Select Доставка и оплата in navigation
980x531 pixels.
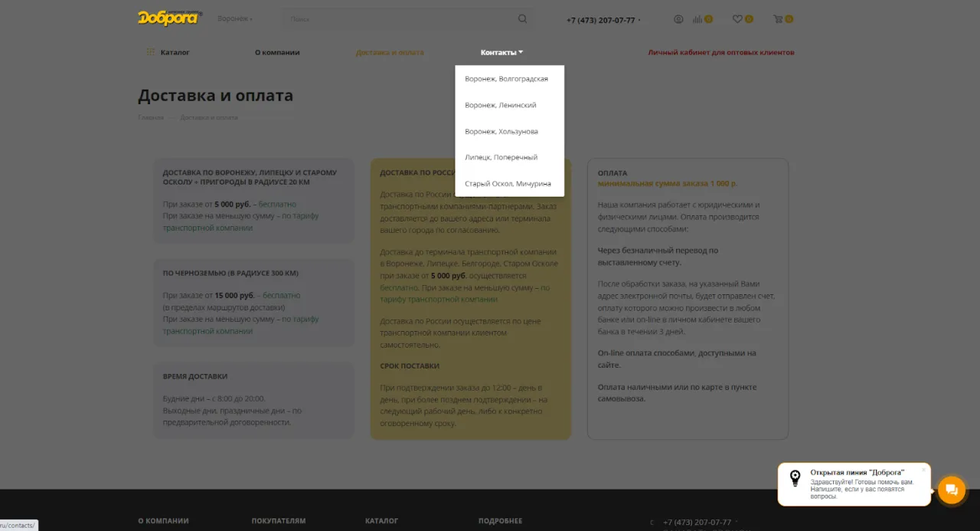[x=390, y=51]
